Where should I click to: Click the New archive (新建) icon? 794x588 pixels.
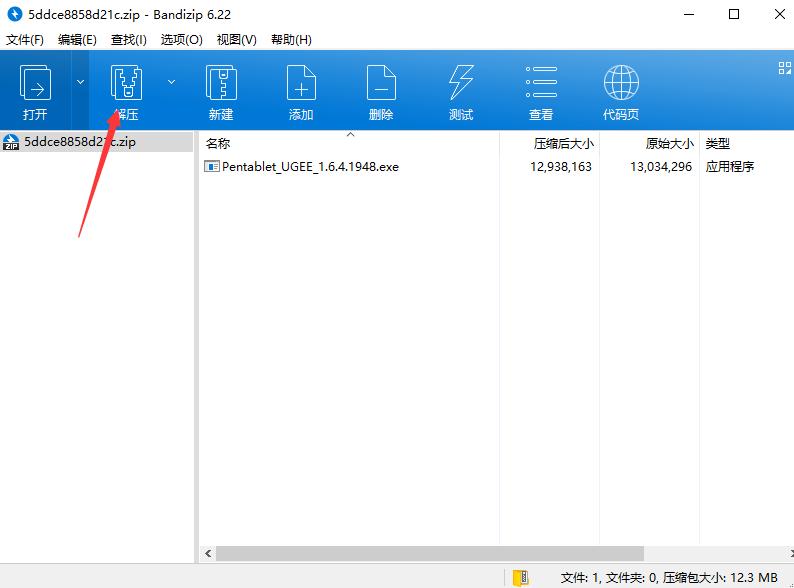[221, 83]
